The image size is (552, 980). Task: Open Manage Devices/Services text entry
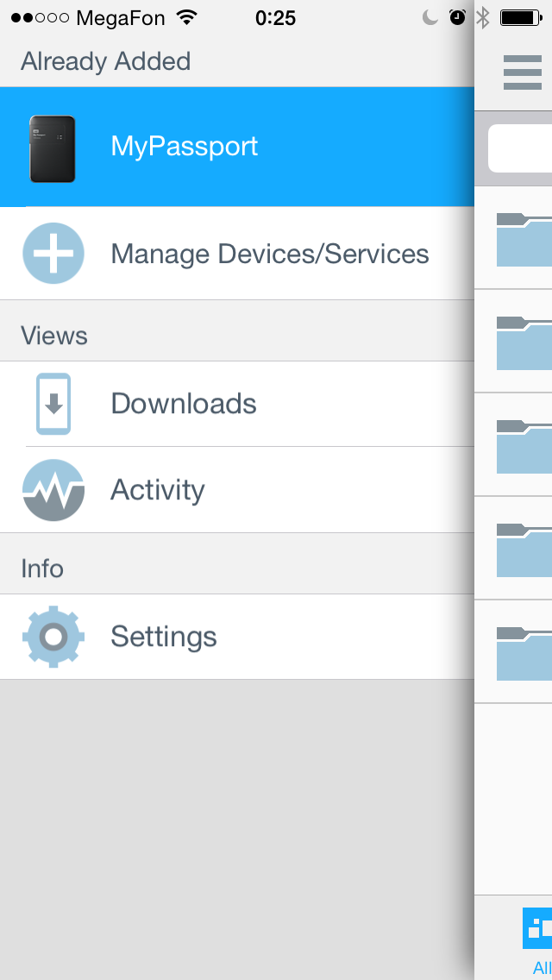270,254
